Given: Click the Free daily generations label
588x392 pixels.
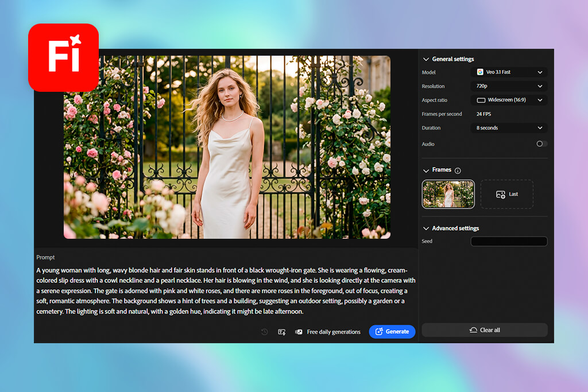Looking at the screenshot, I should pyautogui.click(x=334, y=332).
